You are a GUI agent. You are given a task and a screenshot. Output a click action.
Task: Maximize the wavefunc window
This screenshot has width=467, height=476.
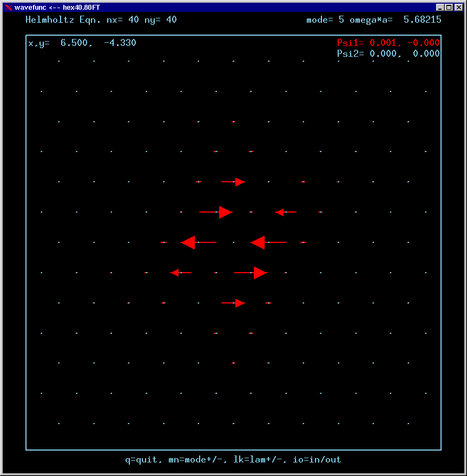449,7
